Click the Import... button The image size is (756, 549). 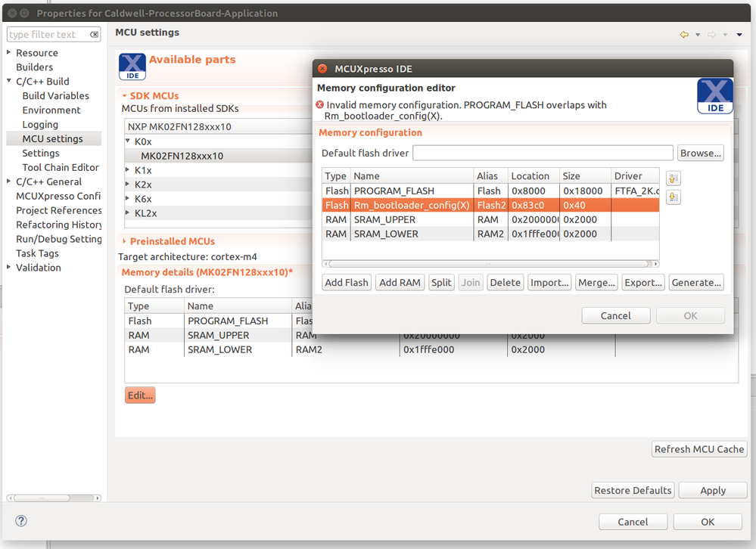pos(549,282)
